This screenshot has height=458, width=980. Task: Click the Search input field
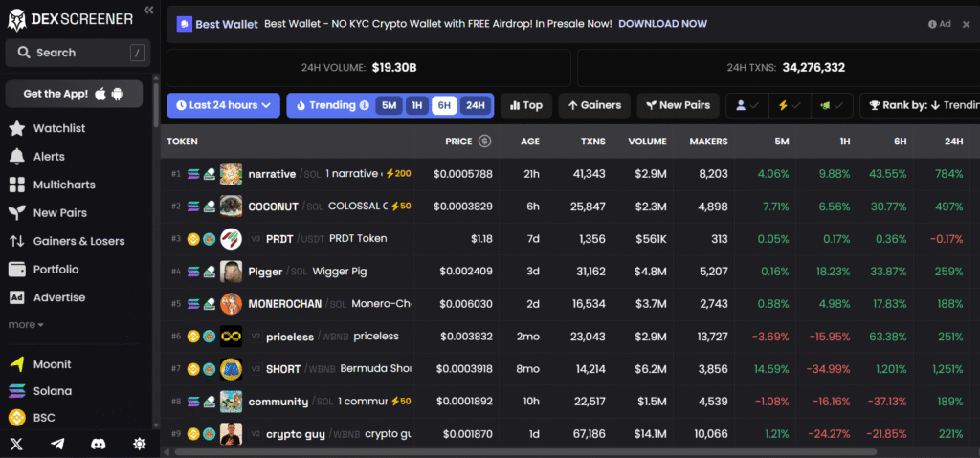78,53
